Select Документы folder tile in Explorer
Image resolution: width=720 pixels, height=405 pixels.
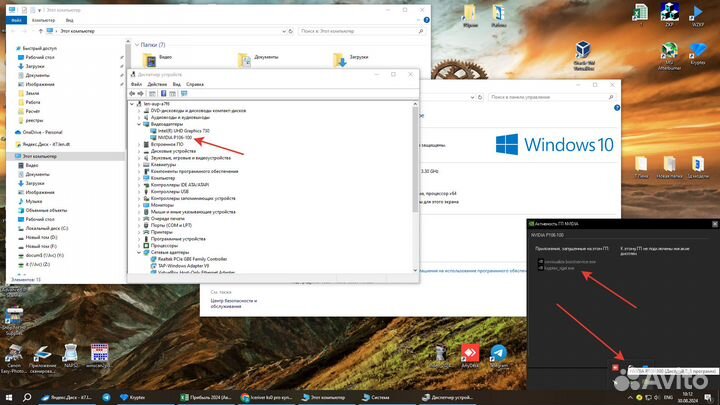[x=259, y=59]
